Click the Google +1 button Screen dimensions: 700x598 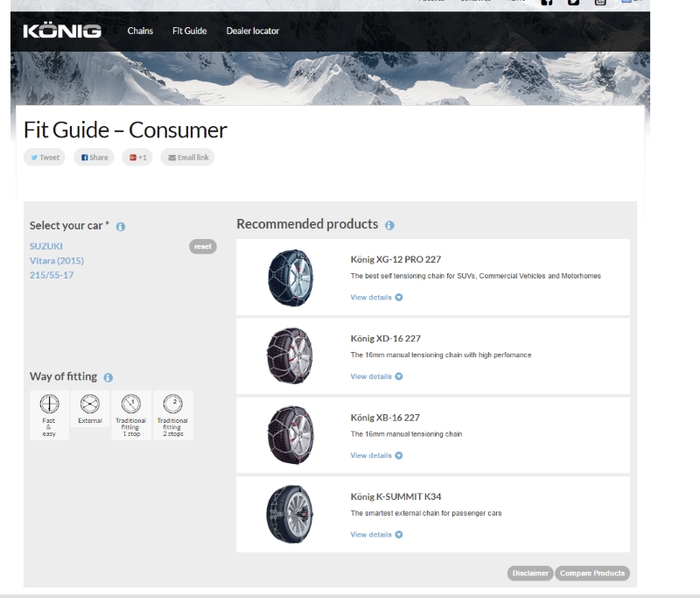click(x=137, y=158)
